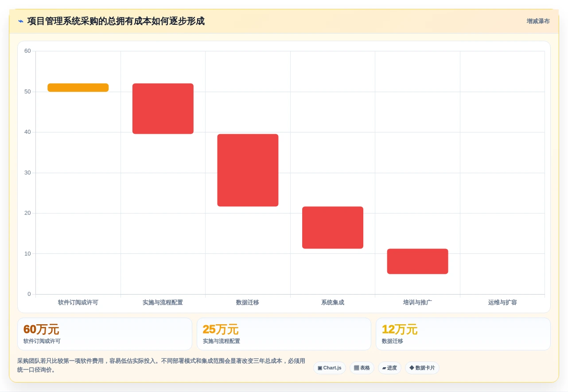Click the chart title 项目管理系统采购的总拥有成本
Image resolution: width=568 pixels, height=392 pixels.
pyautogui.click(x=116, y=21)
